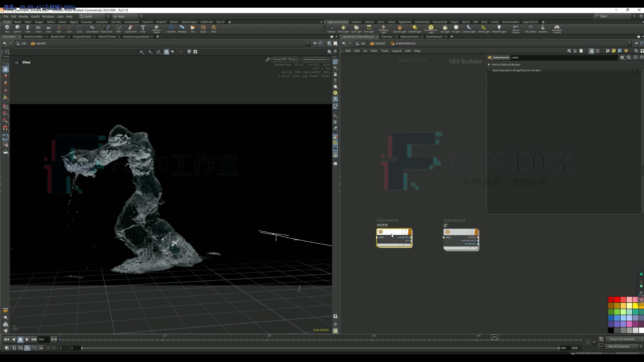Image resolution: width=644 pixels, height=362 pixels.
Task: Expand the Karma Material Builder entry
Action: (x=489, y=64)
